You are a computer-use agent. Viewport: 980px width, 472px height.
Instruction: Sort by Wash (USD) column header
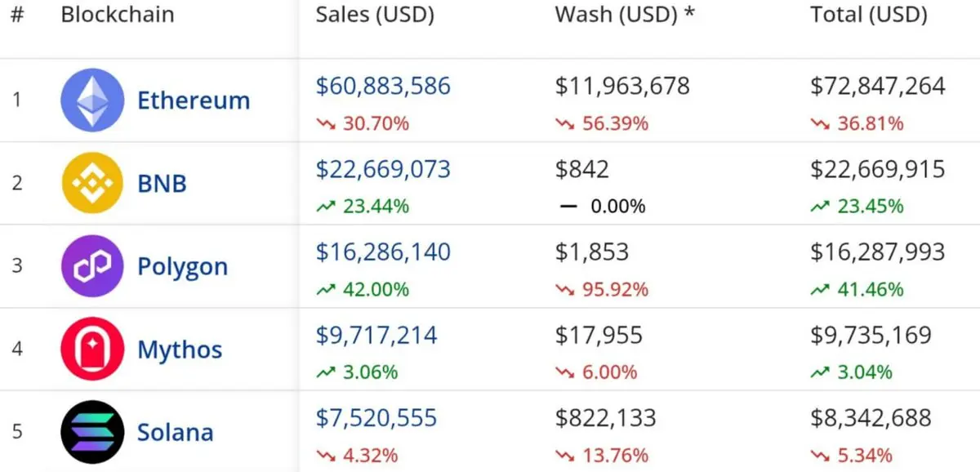click(x=625, y=15)
